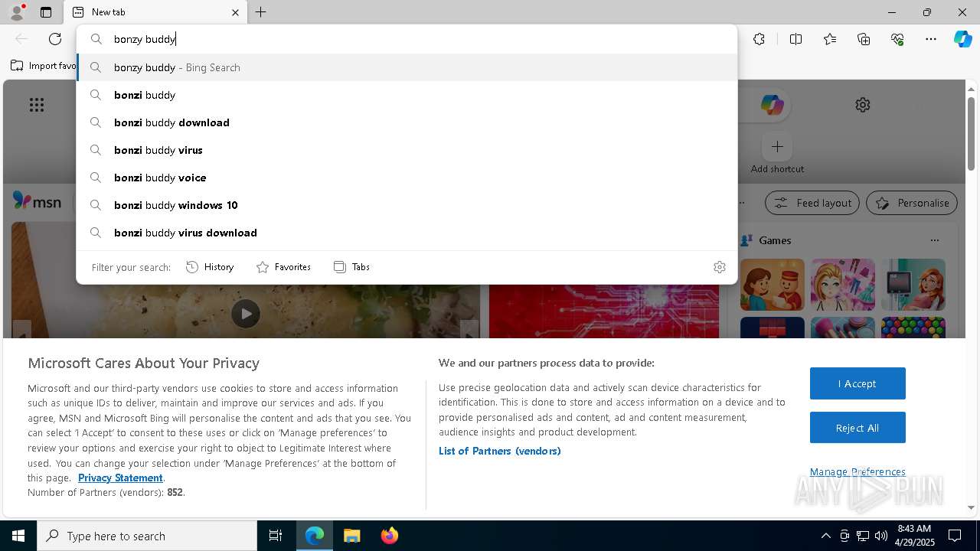Click the Reject All button
Image resolution: width=980 pixels, height=551 pixels.
[857, 428]
